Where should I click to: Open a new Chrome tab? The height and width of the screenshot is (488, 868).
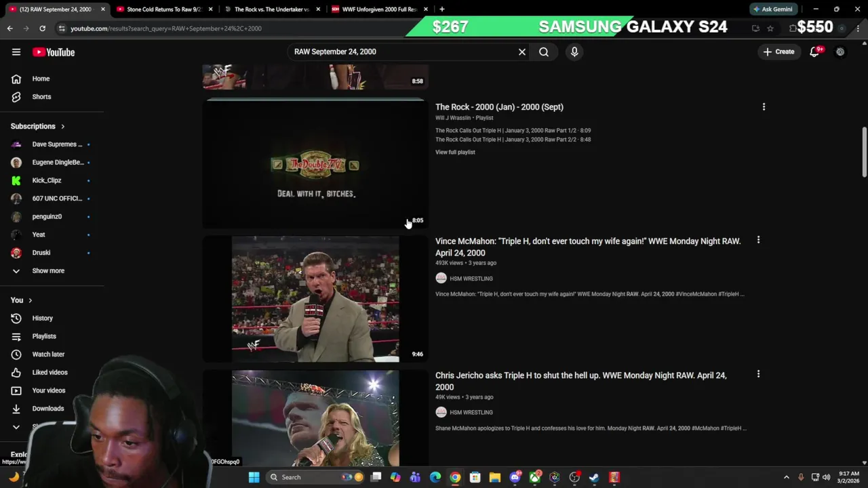[x=441, y=9]
